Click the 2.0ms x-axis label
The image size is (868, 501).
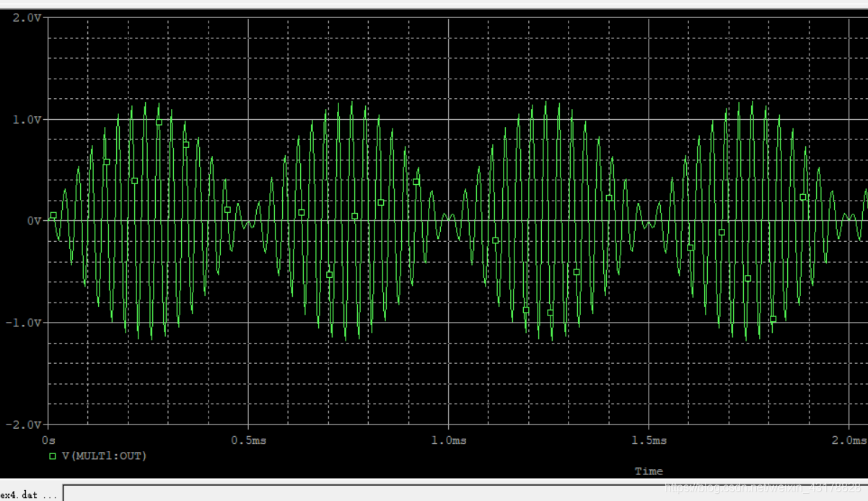click(x=849, y=440)
